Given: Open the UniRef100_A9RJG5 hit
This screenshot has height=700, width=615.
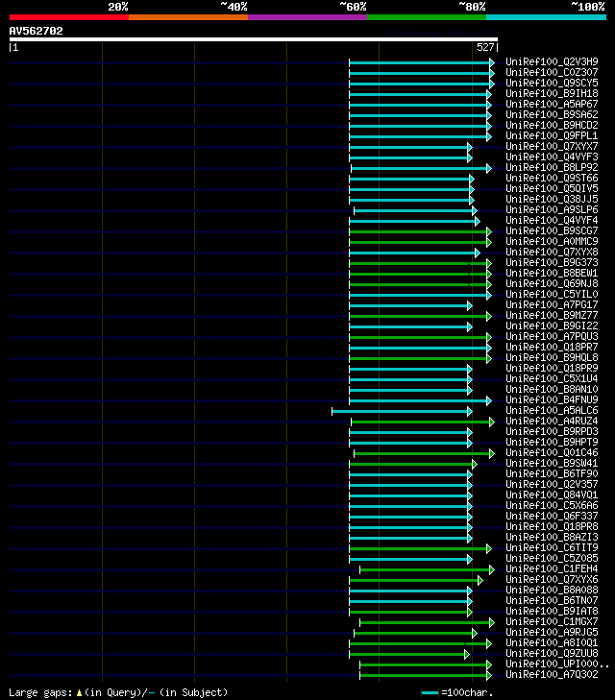Looking at the screenshot, I should coord(552,632).
